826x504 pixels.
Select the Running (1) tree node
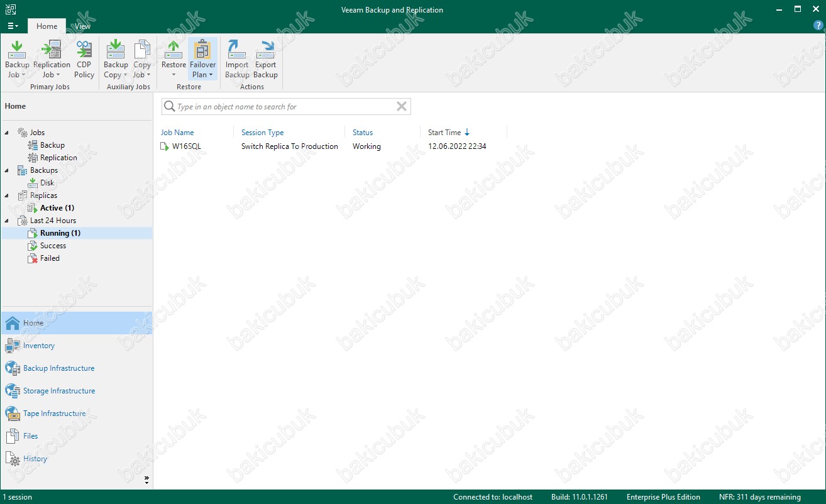coord(60,233)
